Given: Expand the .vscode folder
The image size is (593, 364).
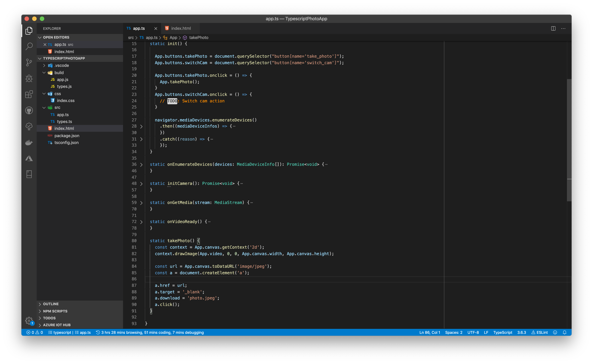Looking at the screenshot, I should [x=44, y=66].
